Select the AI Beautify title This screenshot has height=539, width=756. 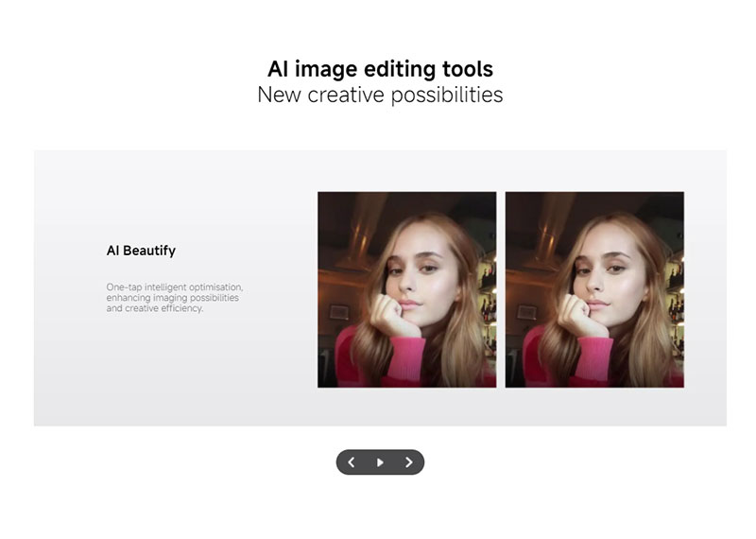coord(141,251)
